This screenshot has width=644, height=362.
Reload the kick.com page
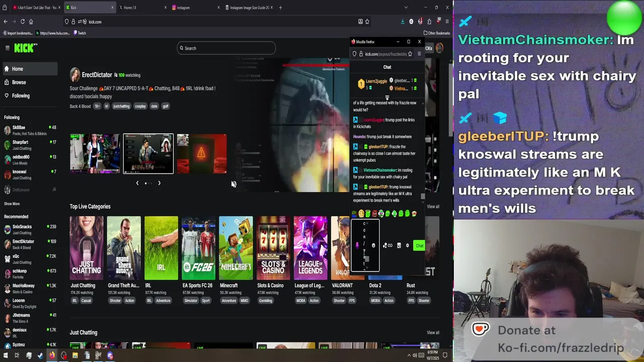(22, 22)
